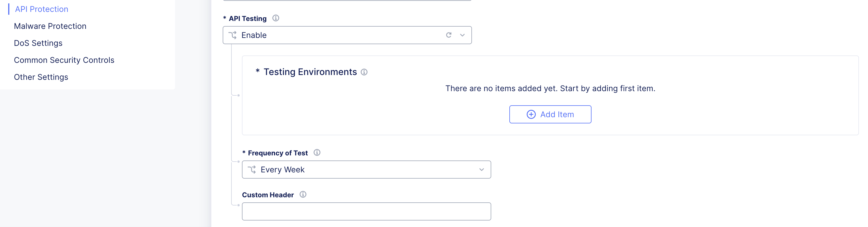Navigate to DoS Settings
The image size is (868, 227).
pyautogui.click(x=38, y=43)
